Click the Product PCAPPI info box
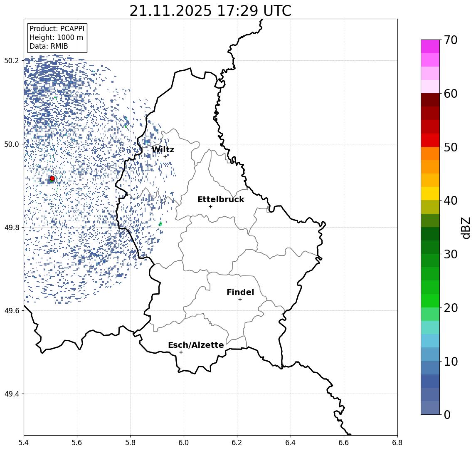 pos(57,37)
